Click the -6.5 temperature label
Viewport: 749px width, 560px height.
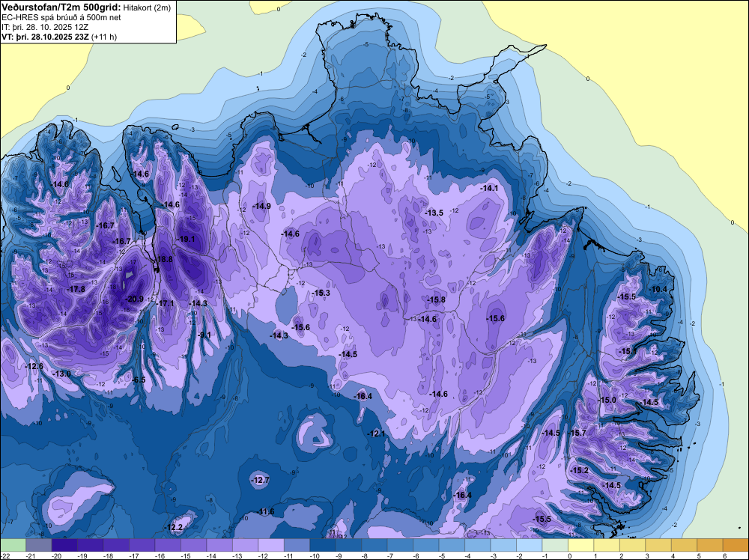139,380
